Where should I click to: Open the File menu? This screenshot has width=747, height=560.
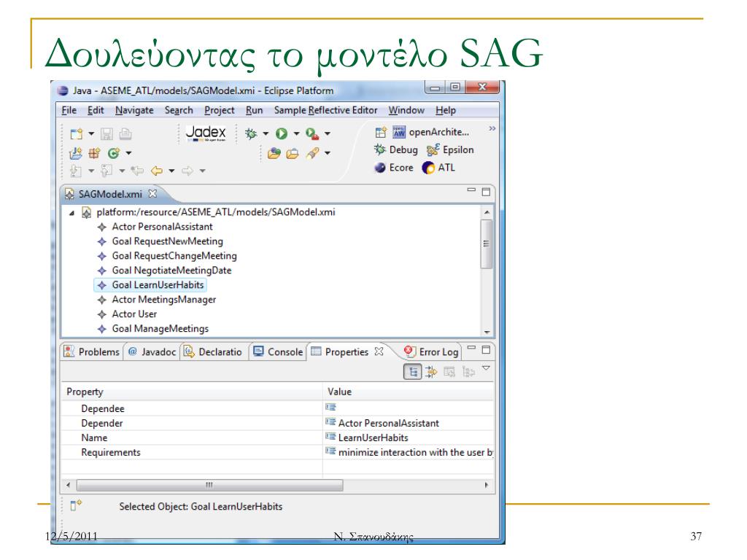point(69,111)
